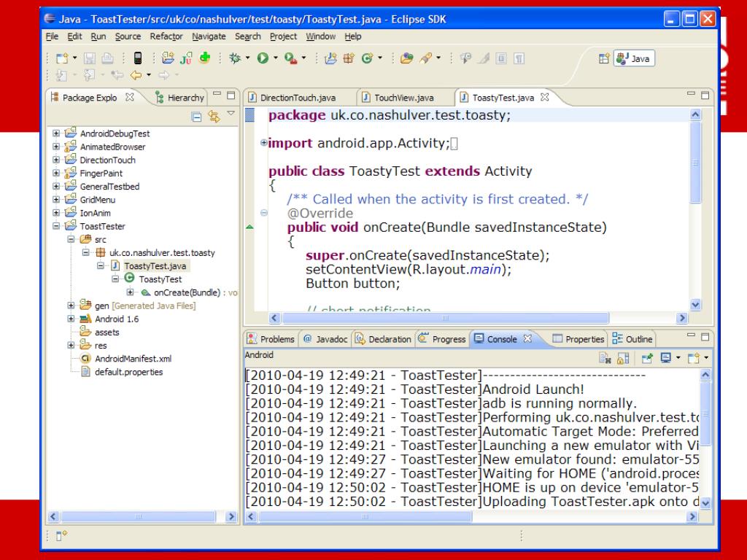Toggle Show Whitespace Characters icon
Viewport: 747px width, 560px height.
[x=519, y=58]
